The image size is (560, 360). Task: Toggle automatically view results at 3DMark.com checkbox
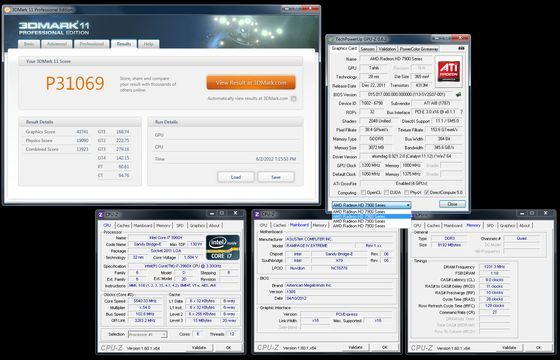click(x=294, y=99)
